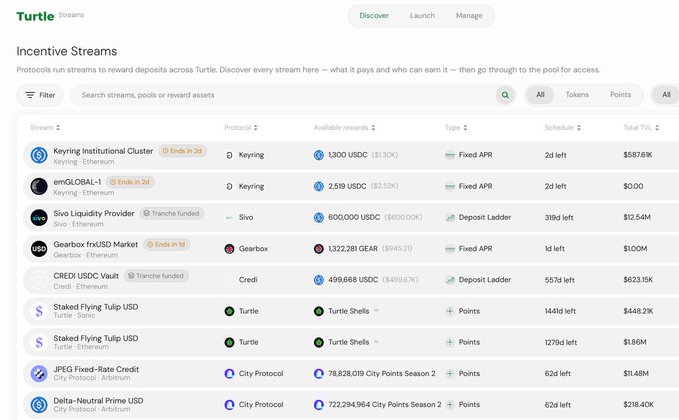Click the emGLOBAL-1 stream icon

click(x=39, y=186)
